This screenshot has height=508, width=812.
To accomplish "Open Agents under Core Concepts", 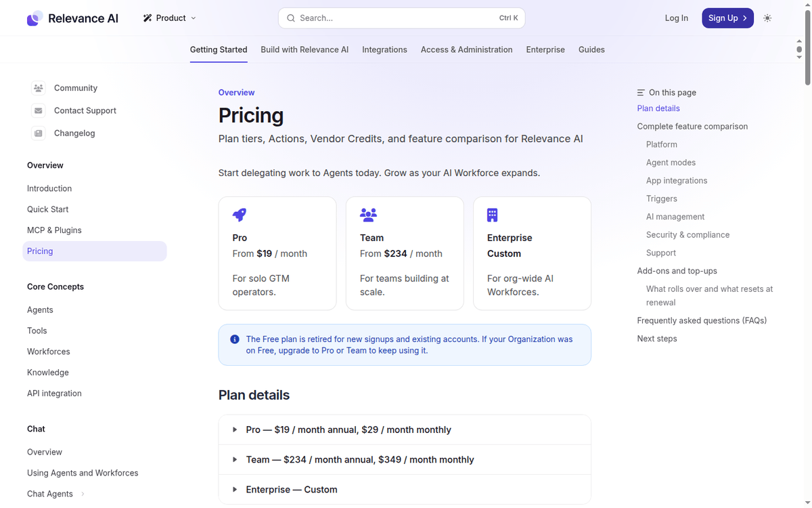I will pos(40,310).
